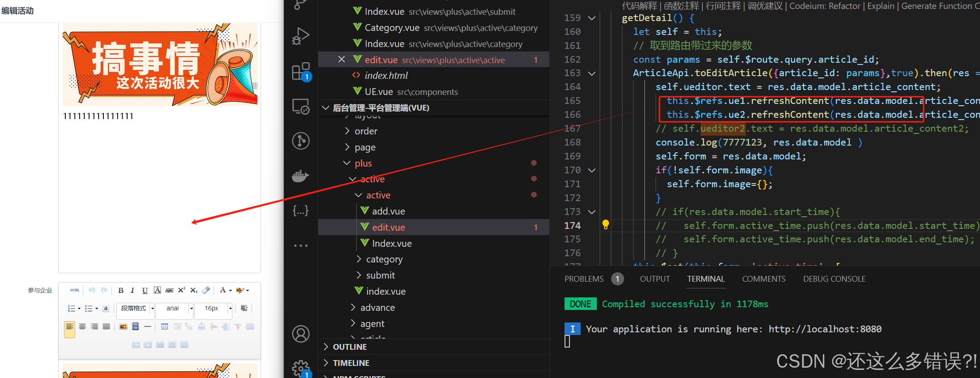The height and width of the screenshot is (378, 980).
Task: Expand the OUTLINE section
Action: point(433,347)
